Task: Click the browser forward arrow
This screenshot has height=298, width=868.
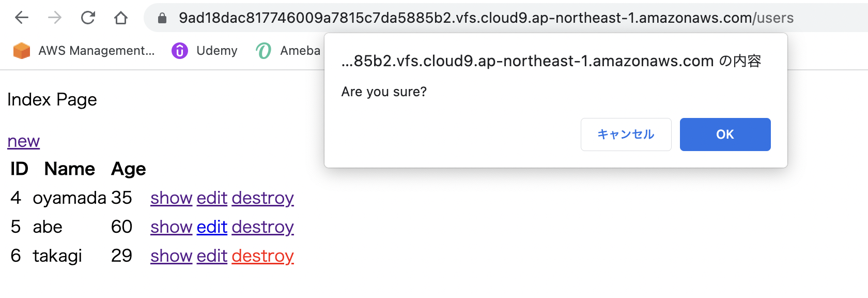Action: click(x=55, y=18)
